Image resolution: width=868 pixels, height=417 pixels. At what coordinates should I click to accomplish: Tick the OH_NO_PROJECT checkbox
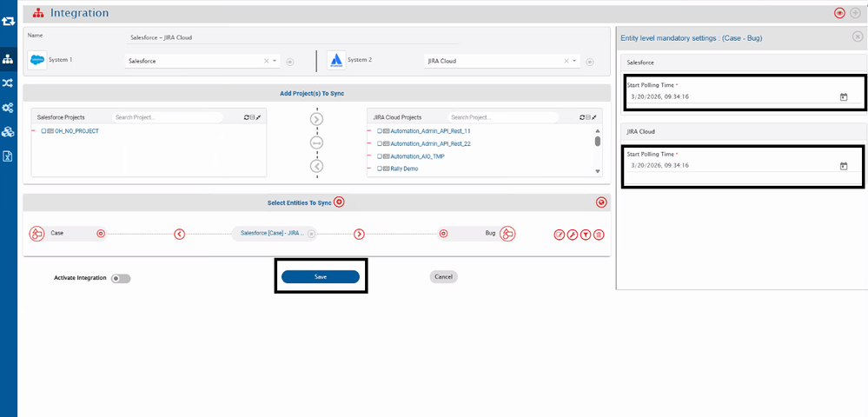point(43,131)
